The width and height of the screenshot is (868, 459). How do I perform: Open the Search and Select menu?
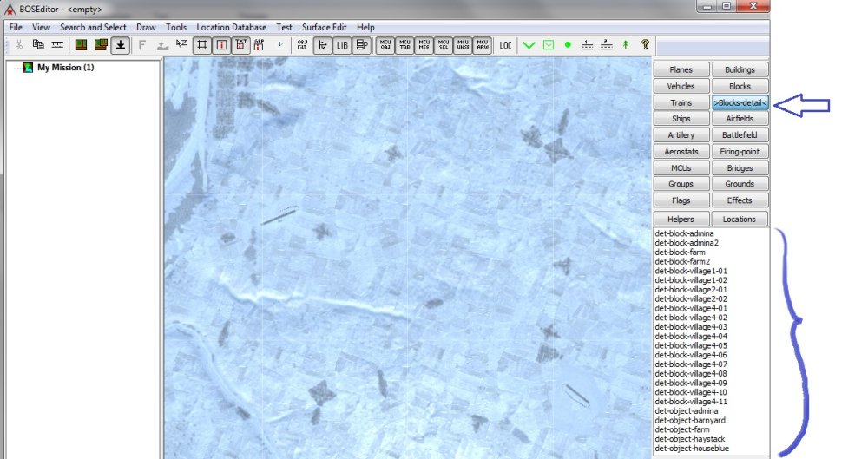(x=93, y=28)
